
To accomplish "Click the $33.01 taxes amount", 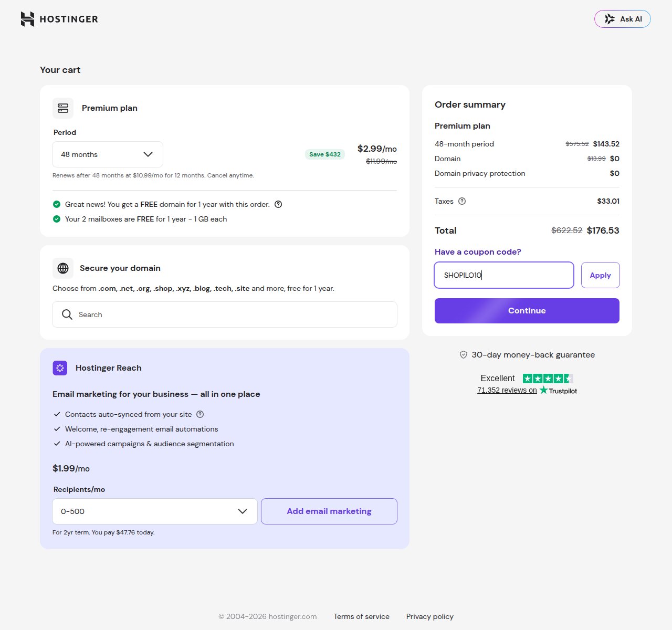I will (608, 201).
